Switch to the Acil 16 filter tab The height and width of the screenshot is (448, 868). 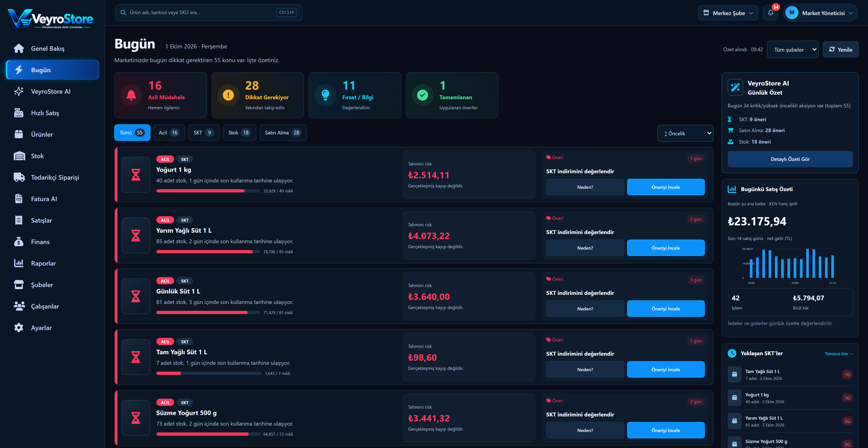click(x=169, y=133)
